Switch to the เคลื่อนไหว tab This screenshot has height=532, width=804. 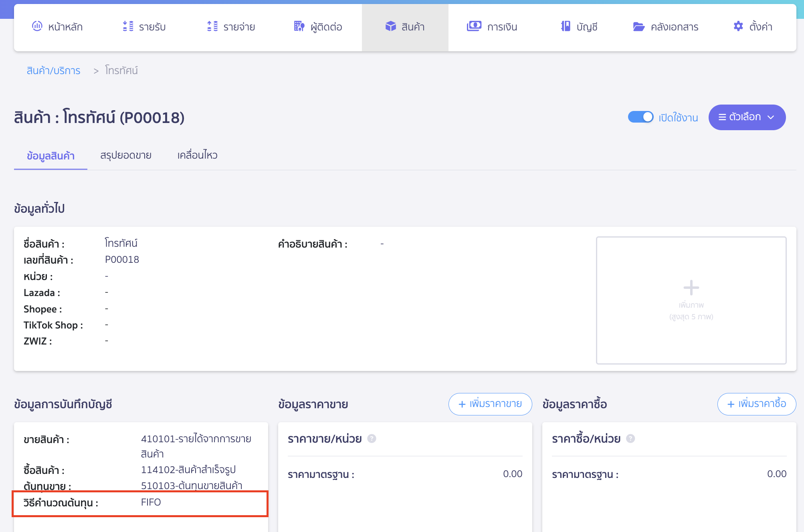tap(197, 155)
